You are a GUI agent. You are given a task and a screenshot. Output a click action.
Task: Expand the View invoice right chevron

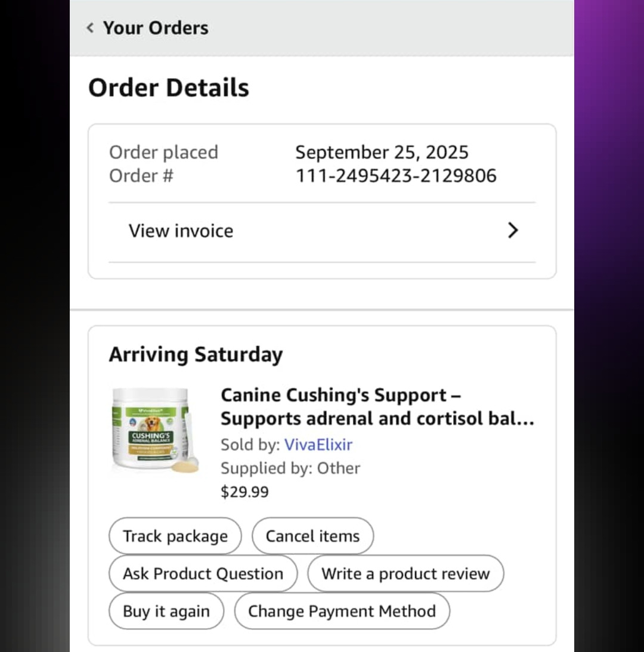(512, 231)
